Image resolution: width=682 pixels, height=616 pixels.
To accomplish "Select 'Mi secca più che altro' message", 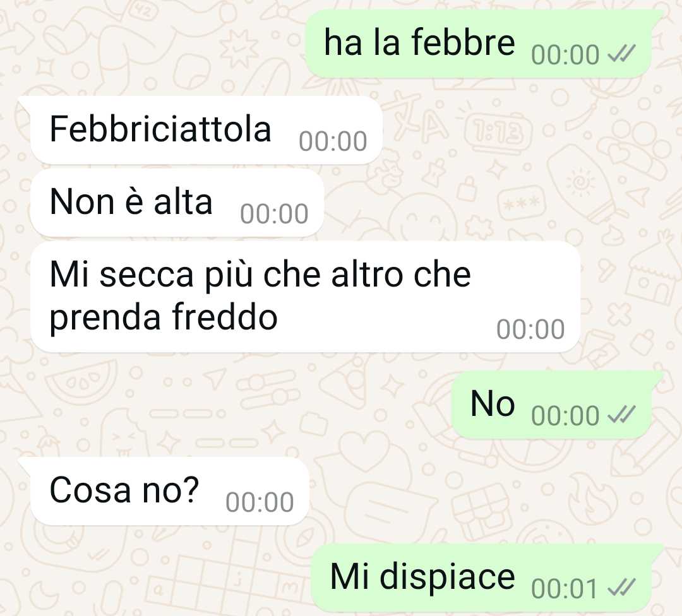I will 306,297.
